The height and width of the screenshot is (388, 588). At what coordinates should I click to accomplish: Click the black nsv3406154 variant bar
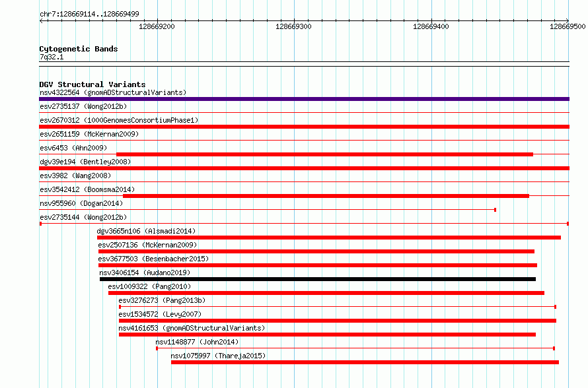(x=318, y=279)
